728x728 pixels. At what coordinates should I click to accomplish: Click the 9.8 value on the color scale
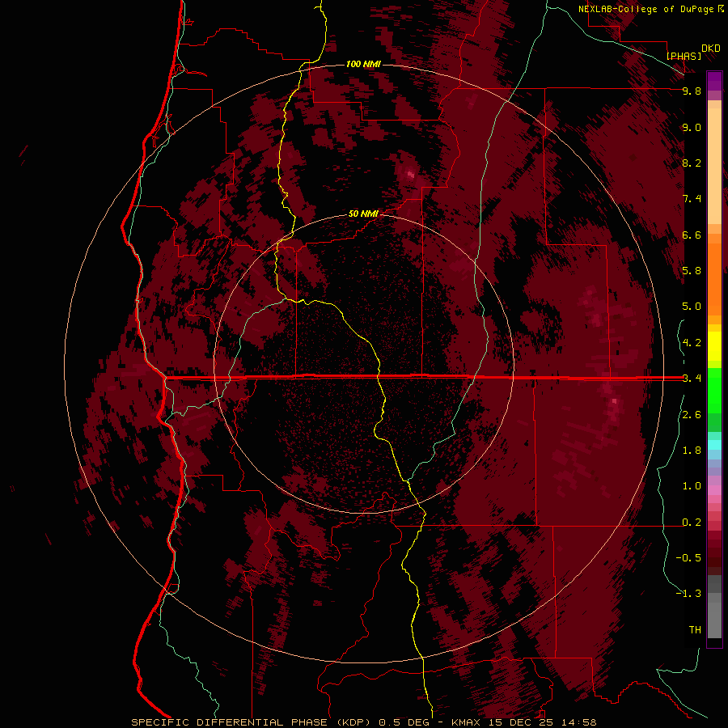[692, 91]
